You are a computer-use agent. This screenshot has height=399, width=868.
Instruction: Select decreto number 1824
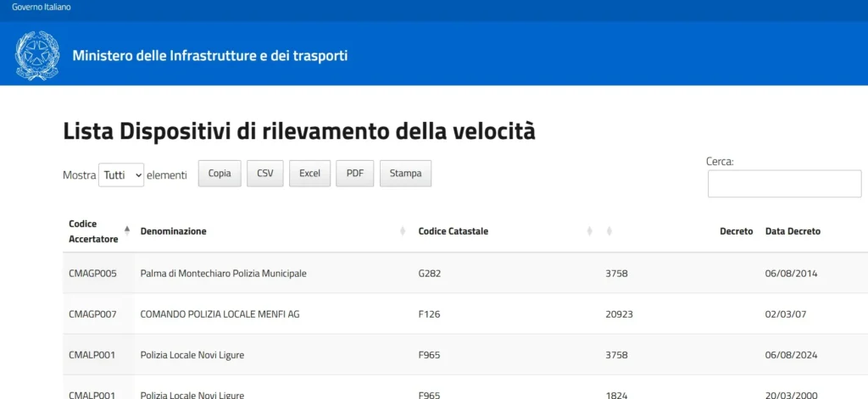click(617, 395)
